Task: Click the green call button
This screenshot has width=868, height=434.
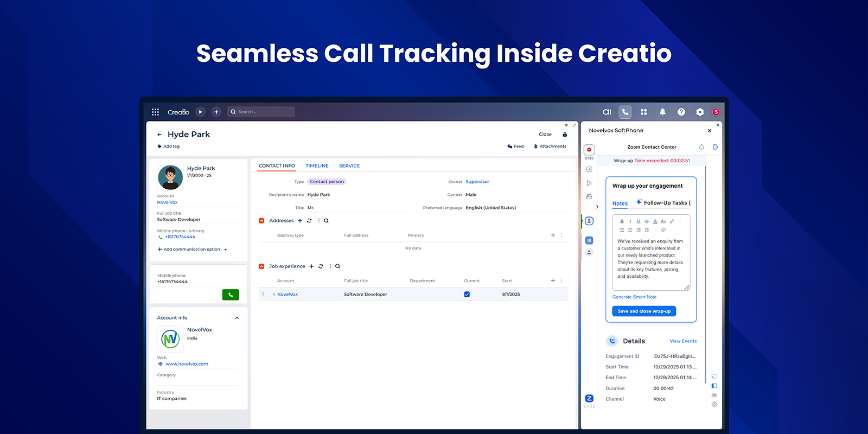Action: pos(230,295)
